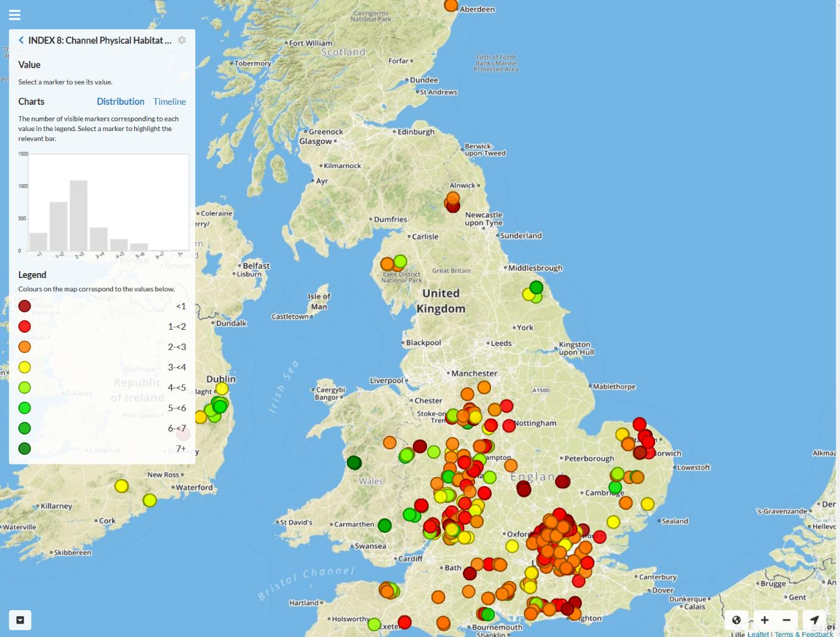
Task: Select the Distribution chart view
Action: (120, 101)
